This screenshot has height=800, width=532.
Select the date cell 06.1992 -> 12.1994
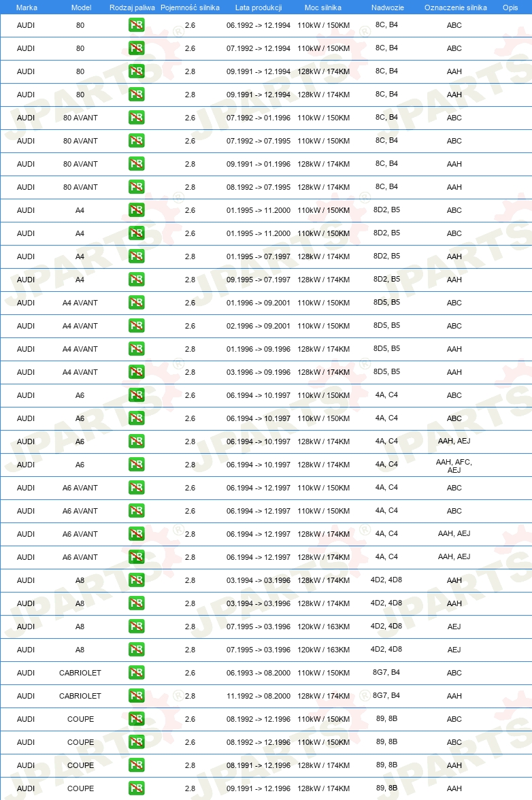coord(259,25)
